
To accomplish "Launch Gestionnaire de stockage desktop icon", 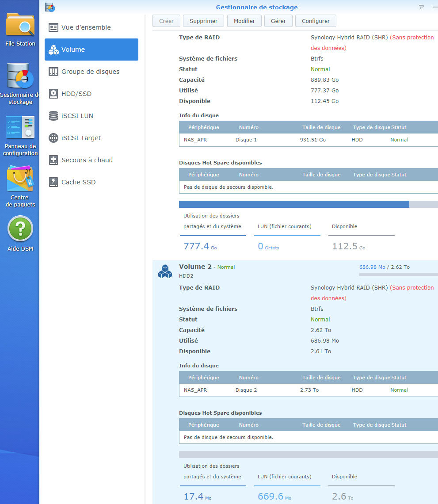I will pos(20,84).
